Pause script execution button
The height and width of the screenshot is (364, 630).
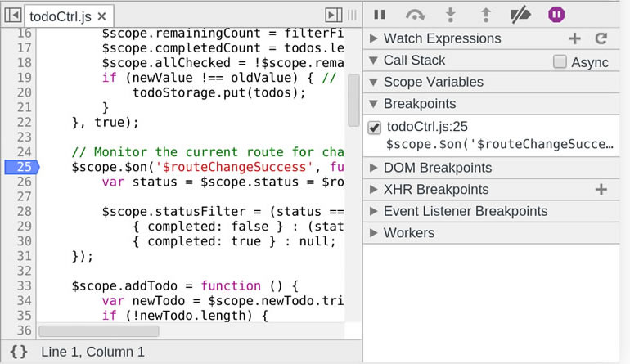click(380, 14)
